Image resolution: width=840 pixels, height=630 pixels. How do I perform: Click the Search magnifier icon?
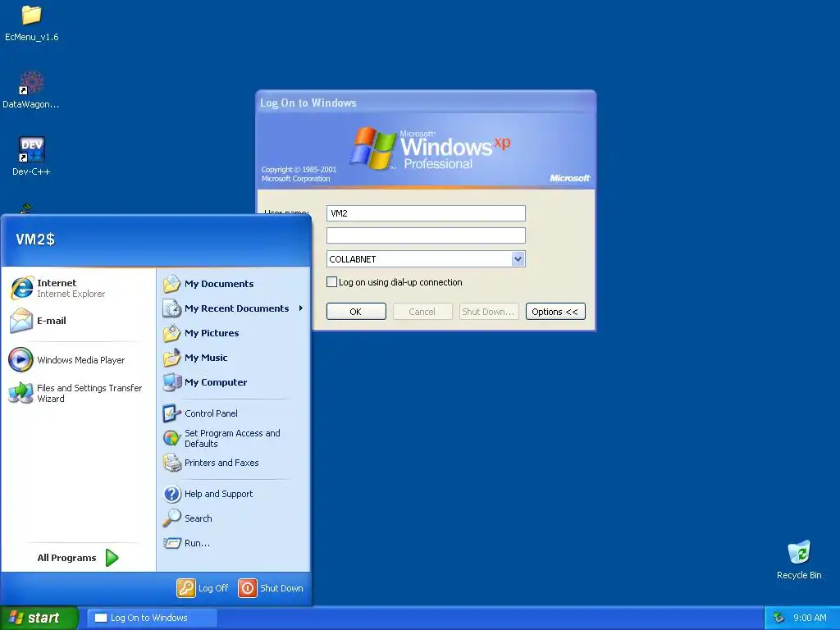172,518
